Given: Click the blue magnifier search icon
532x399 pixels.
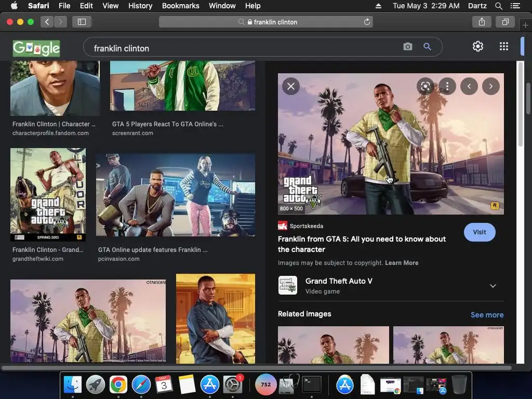Looking at the screenshot, I should pos(427,46).
